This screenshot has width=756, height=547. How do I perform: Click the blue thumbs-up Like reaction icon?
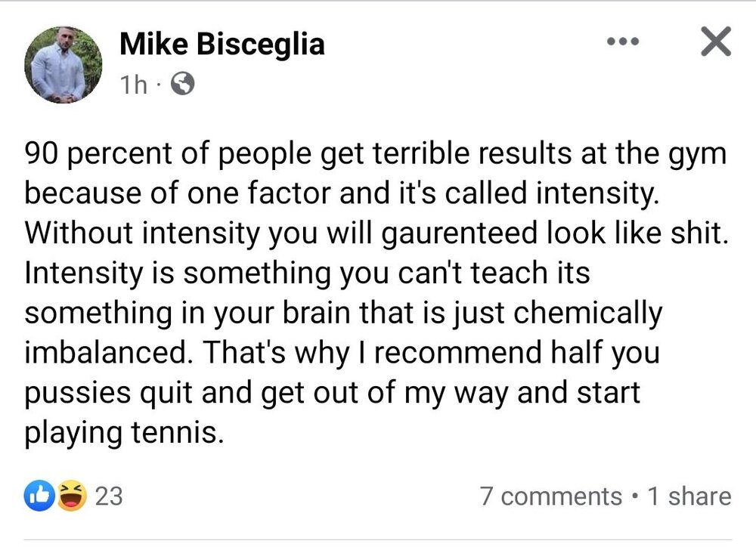tap(38, 496)
